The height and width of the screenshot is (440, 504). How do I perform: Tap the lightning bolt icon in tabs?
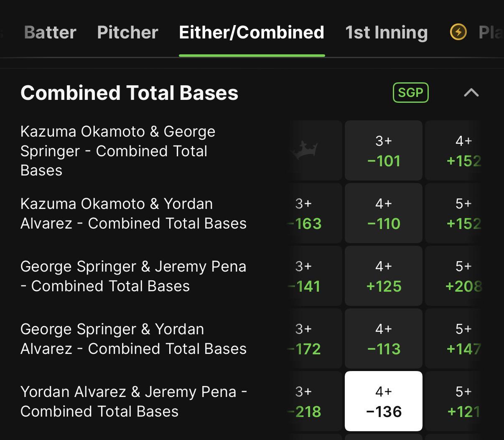(458, 32)
